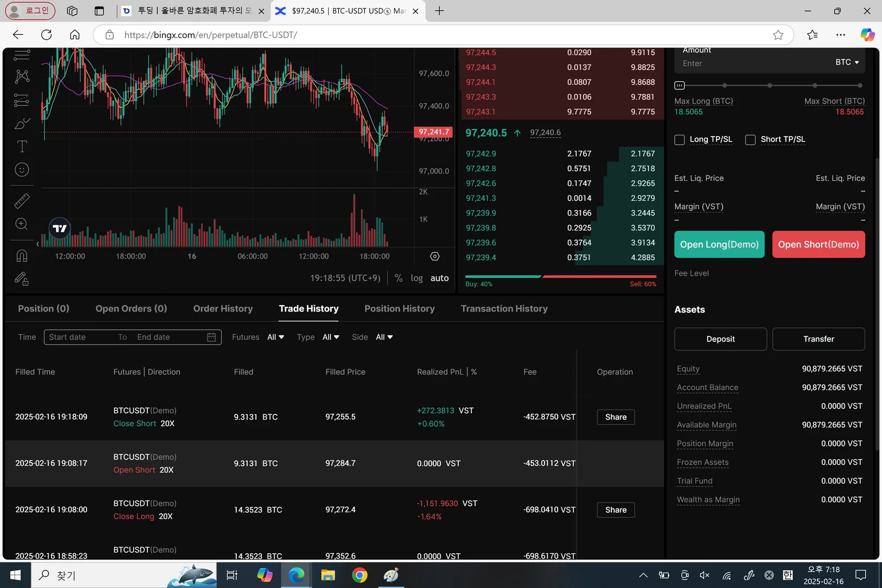Toggle log scale on chart
Image resolution: width=882 pixels, height=588 pixels.
[x=416, y=278]
